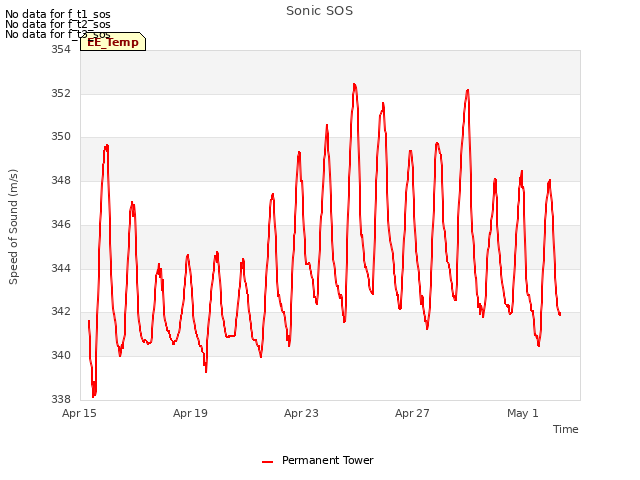Click the 342 y-axis tick label
Viewport: 640px width, 480px height.
click(61, 311)
